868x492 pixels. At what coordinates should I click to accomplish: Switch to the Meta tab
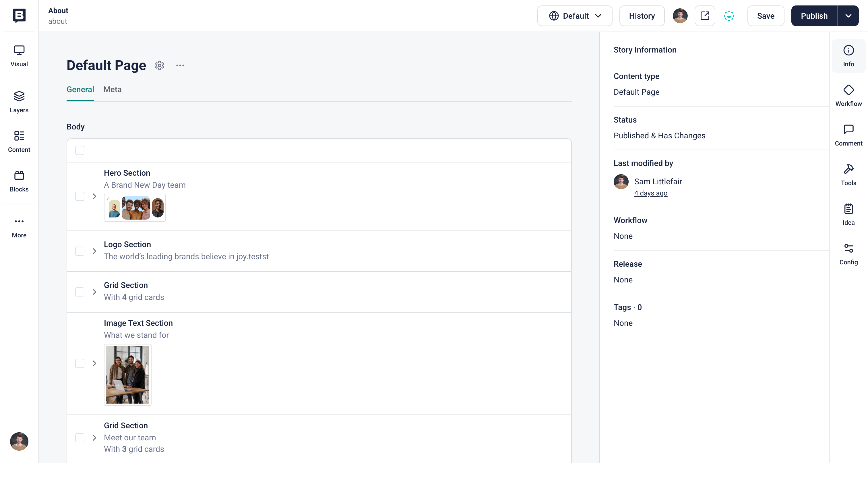coord(112,90)
